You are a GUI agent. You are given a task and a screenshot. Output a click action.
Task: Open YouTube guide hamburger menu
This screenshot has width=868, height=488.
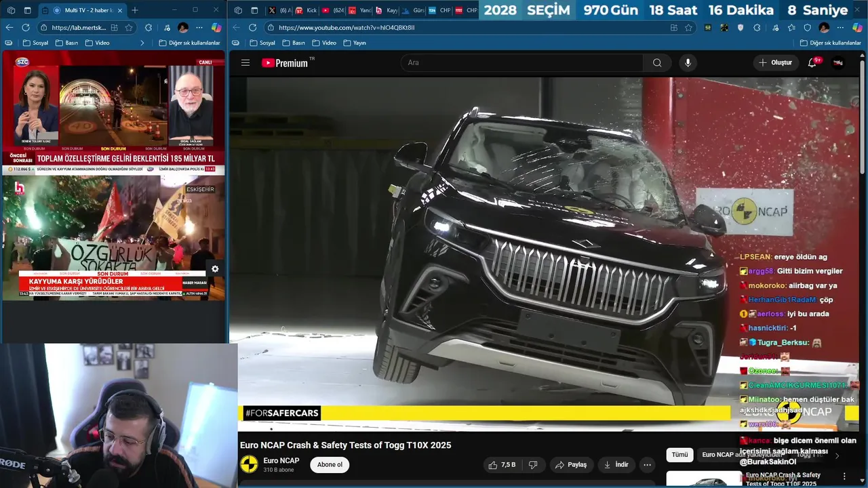coord(245,62)
